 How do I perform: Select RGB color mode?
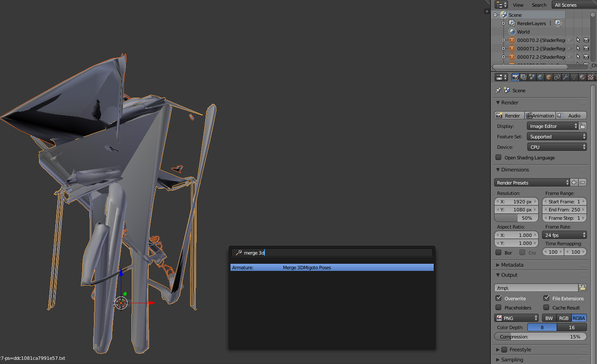(x=564, y=318)
